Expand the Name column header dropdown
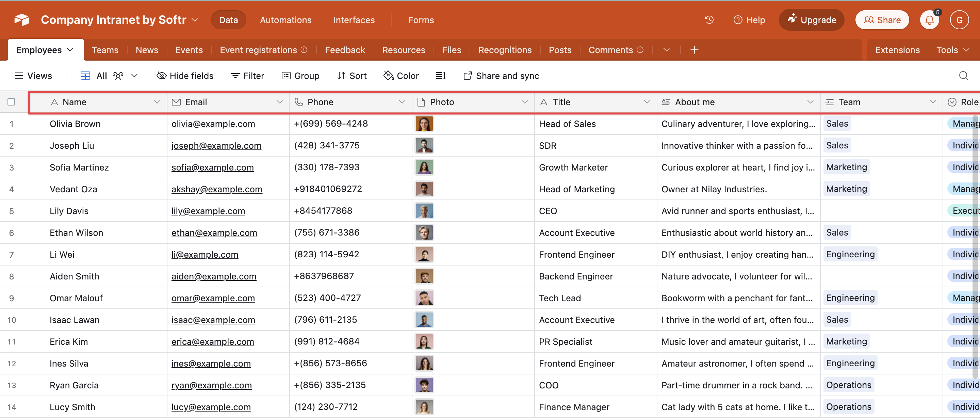This screenshot has width=980, height=418. [x=157, y=102]
